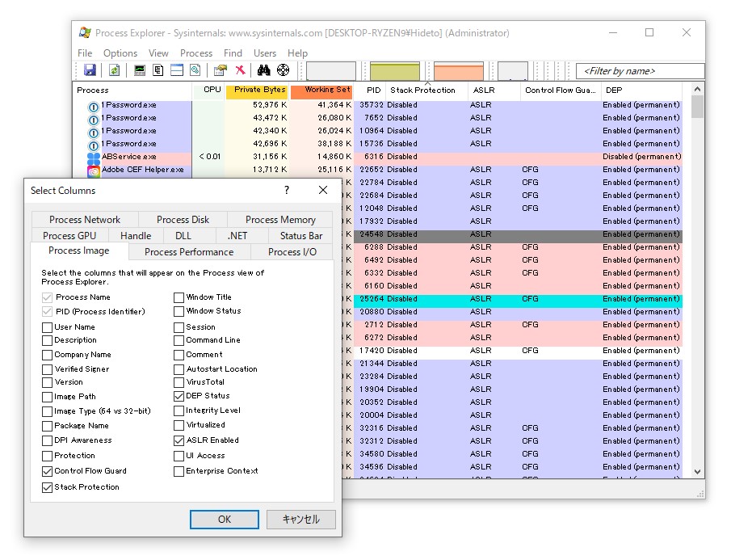The image size is (731, 560).
Task: Open the System Information icon
Action: click(x=139, y=70)
